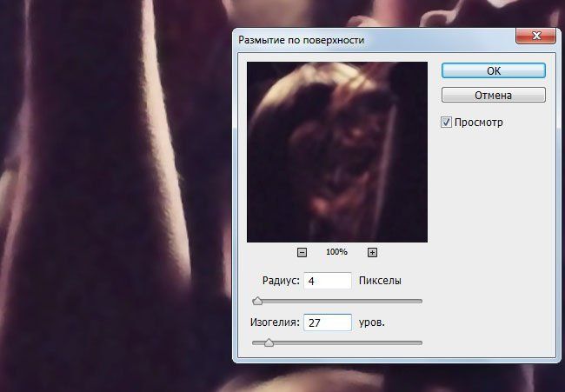
Task: Click the Радиус slider handle
Action: click(257, 301)
